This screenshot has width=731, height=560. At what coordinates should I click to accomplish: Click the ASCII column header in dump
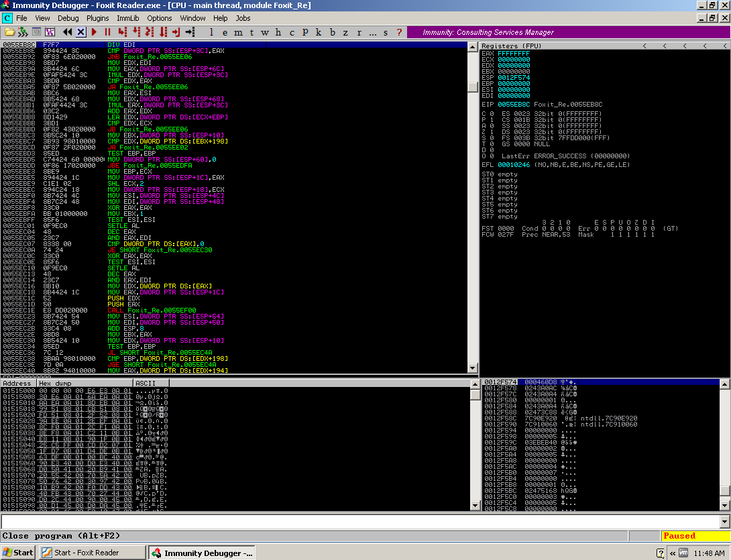(x=152, y=383)
